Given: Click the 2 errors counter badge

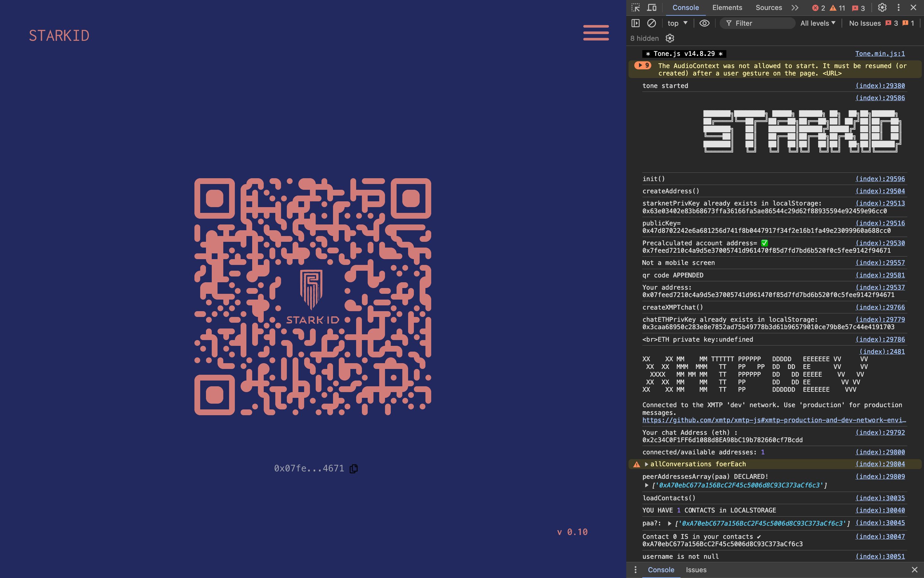Looking at the screenshot, I should [x=819, y=8].
